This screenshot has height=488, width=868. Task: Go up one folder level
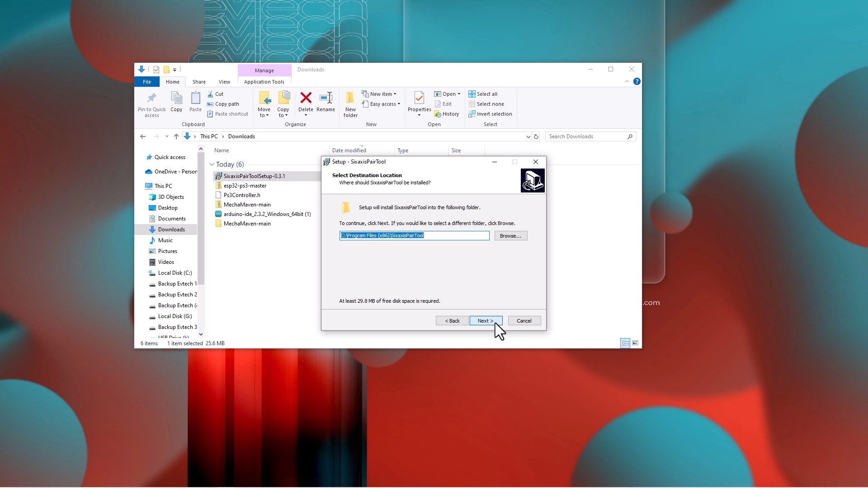176,136
